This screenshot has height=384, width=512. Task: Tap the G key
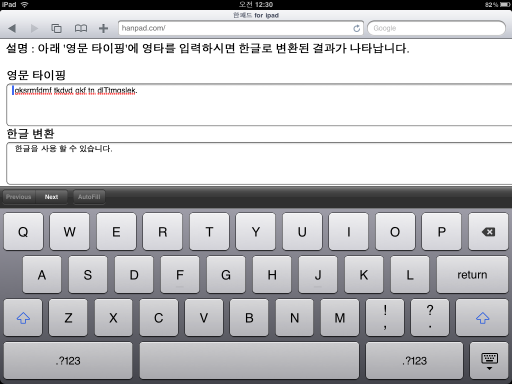click(226, 275)
